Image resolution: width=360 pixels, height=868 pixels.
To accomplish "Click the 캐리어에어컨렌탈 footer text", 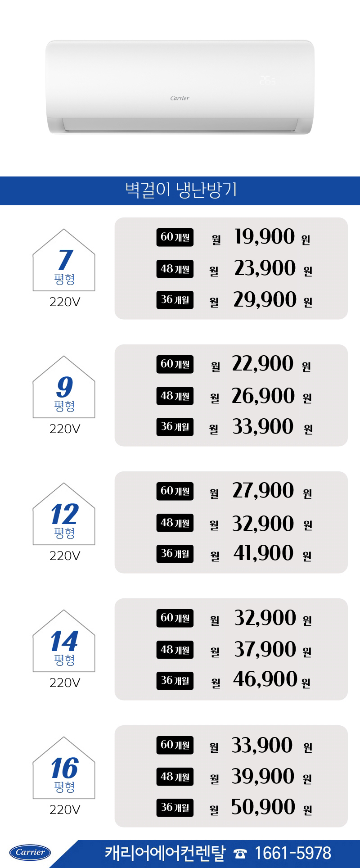I will [165, 853].
